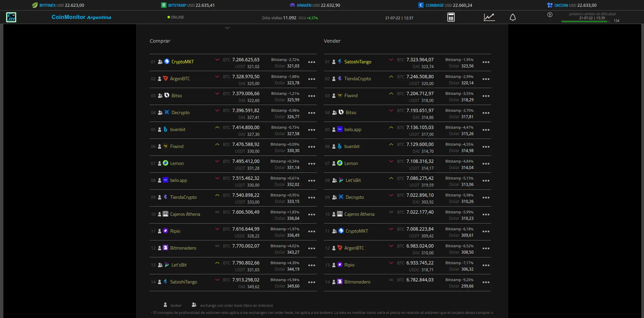Open more options for SatoshiTango in Vender

pyautogui.click(x=486, y=62)
